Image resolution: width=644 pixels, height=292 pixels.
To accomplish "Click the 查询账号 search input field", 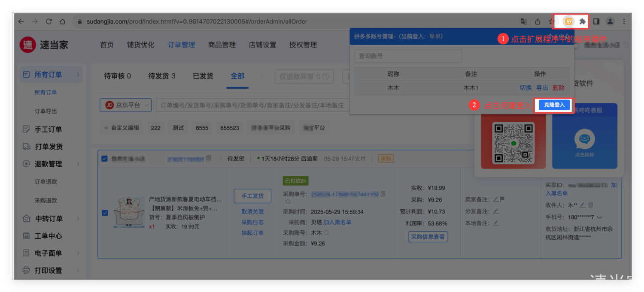I will [407, 56].
